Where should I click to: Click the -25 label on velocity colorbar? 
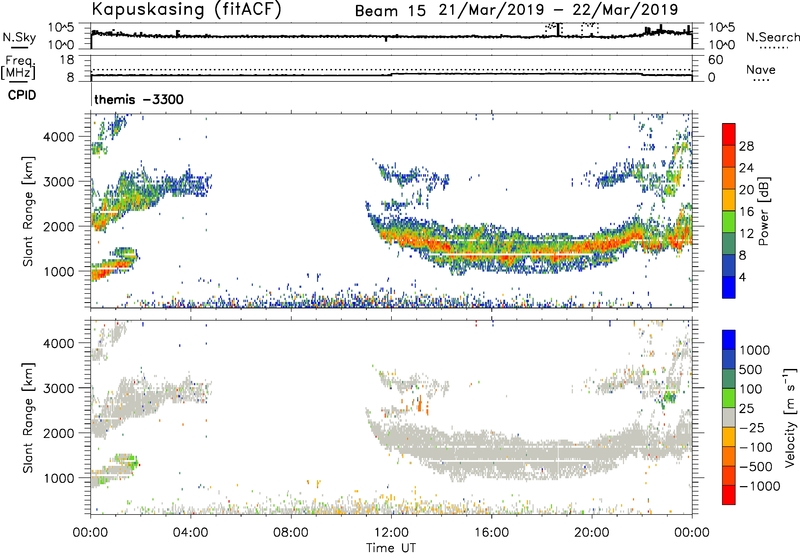[x=753, y=427]
